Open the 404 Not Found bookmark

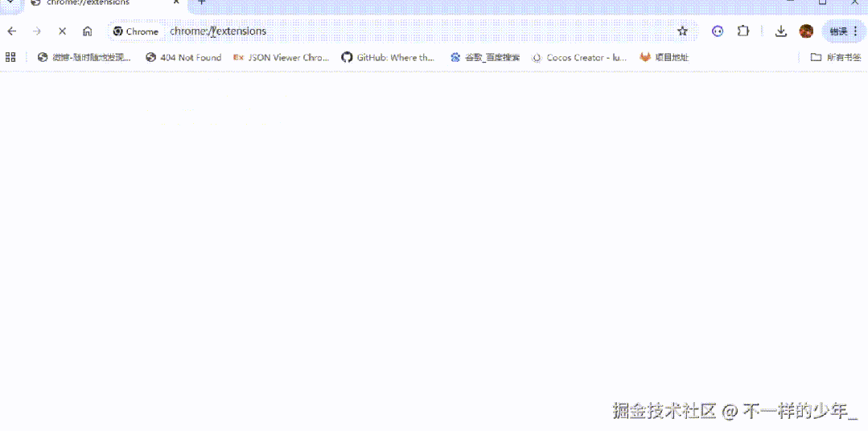pos(183,58)
